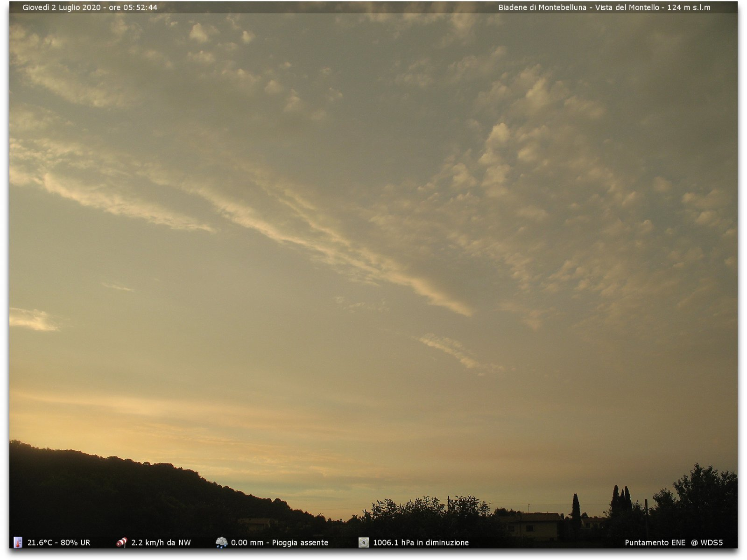
Task: Select the 'Vista del Montello' caption text
Action: point(627,7)
